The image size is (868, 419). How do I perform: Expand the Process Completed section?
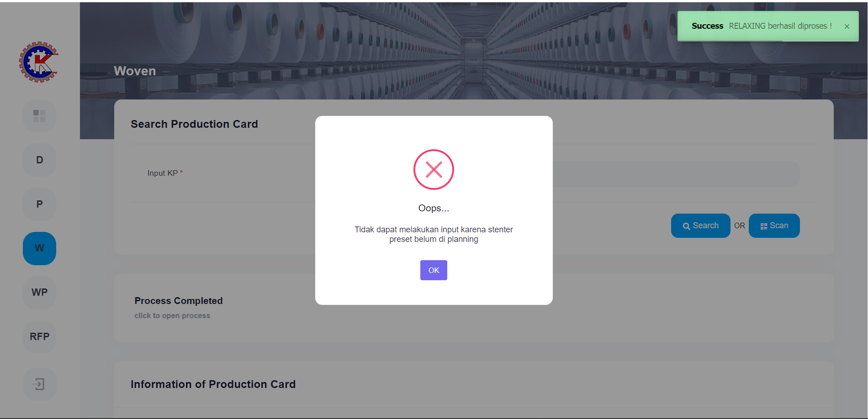point(179,301)
